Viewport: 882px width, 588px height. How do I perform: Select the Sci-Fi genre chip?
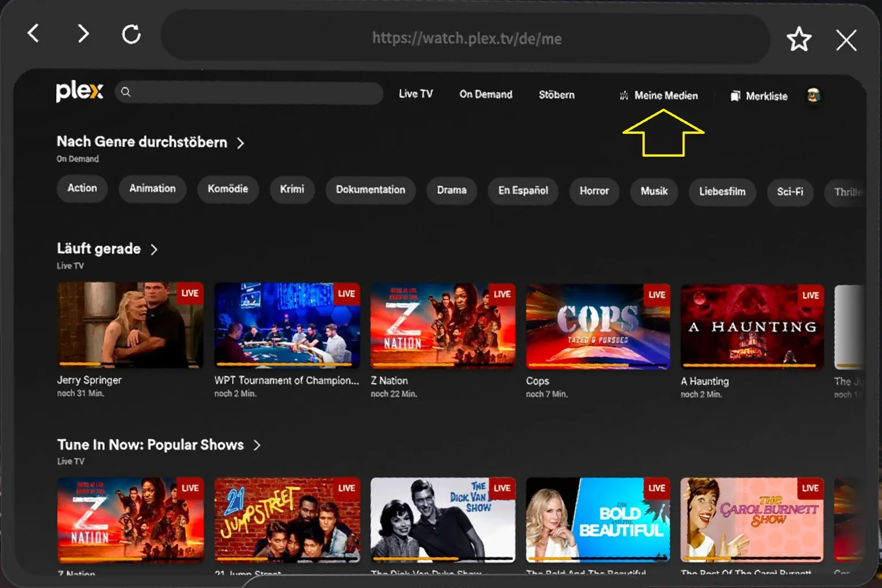790,192
